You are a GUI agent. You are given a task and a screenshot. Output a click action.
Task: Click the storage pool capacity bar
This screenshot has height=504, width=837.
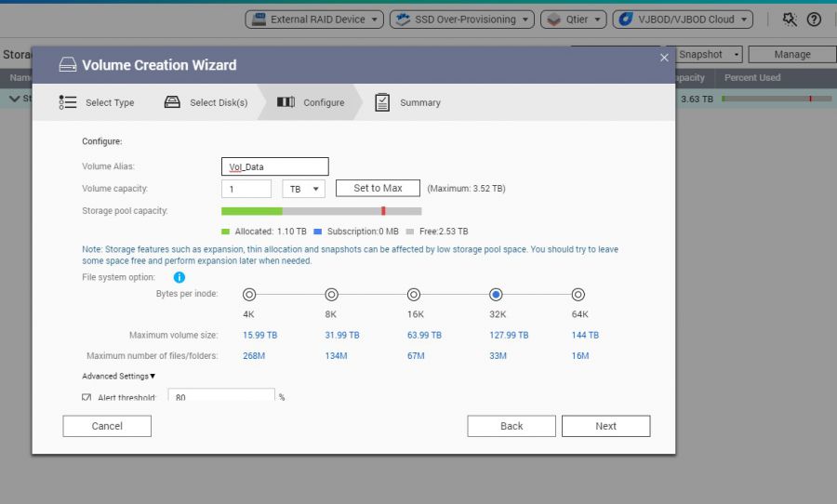click(321, 211)
